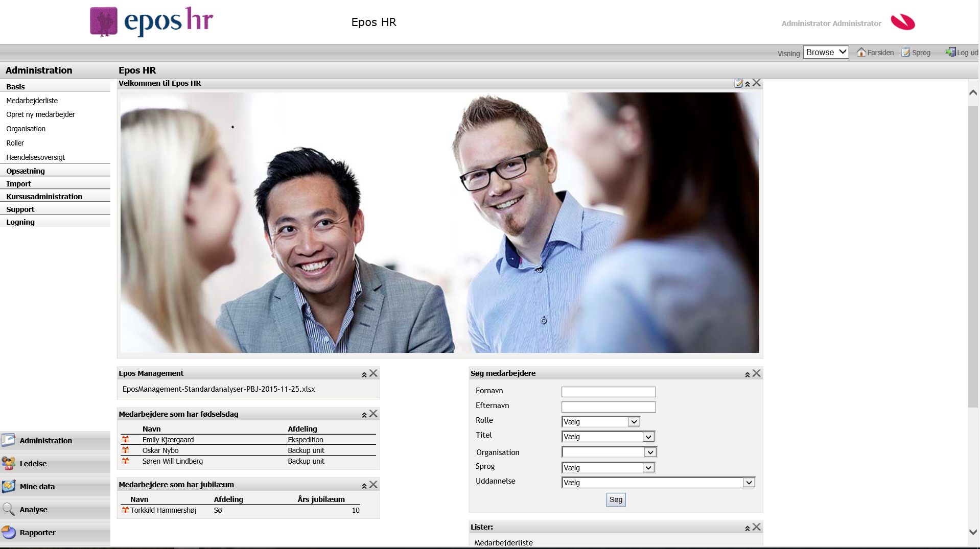This screenshot has height=549, width=980.
Task: Open the Rapporter pie chart icon
Action: pos(9,532)
